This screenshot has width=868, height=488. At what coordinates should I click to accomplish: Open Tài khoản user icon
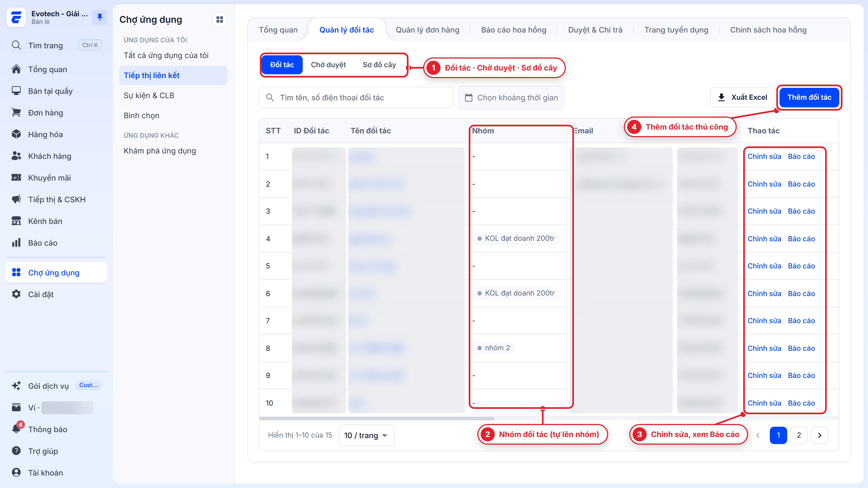(16, 473)
